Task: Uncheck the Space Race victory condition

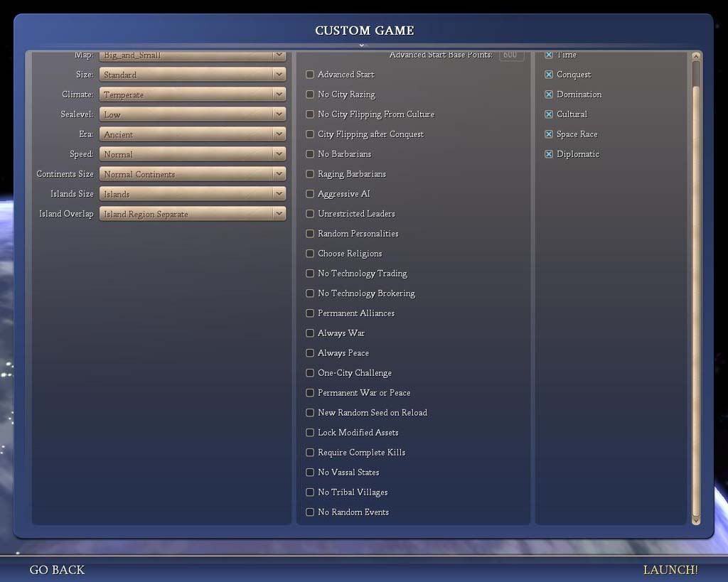Action: (549, 134)
